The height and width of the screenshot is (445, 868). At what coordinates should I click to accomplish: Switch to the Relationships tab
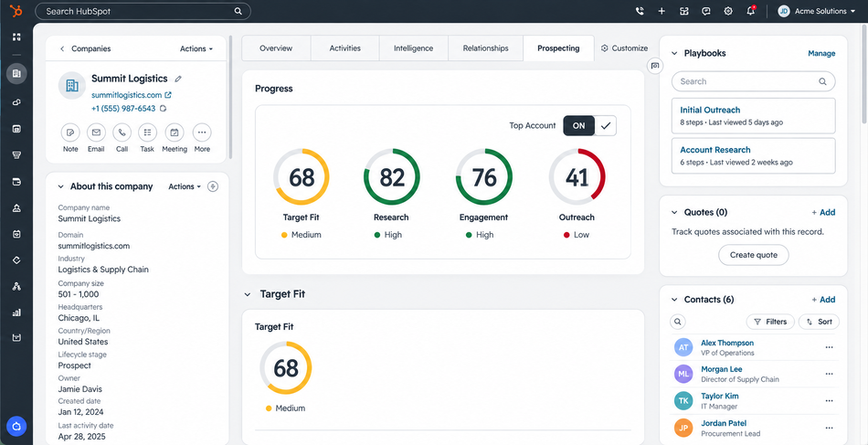[485, 48]
